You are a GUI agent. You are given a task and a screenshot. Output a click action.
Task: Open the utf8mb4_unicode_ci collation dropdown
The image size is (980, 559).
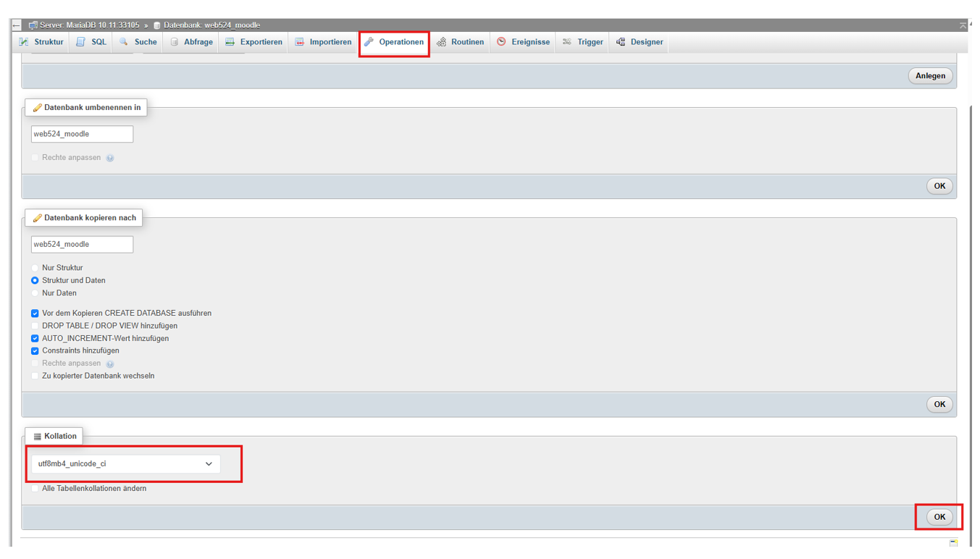pos(125,464)
